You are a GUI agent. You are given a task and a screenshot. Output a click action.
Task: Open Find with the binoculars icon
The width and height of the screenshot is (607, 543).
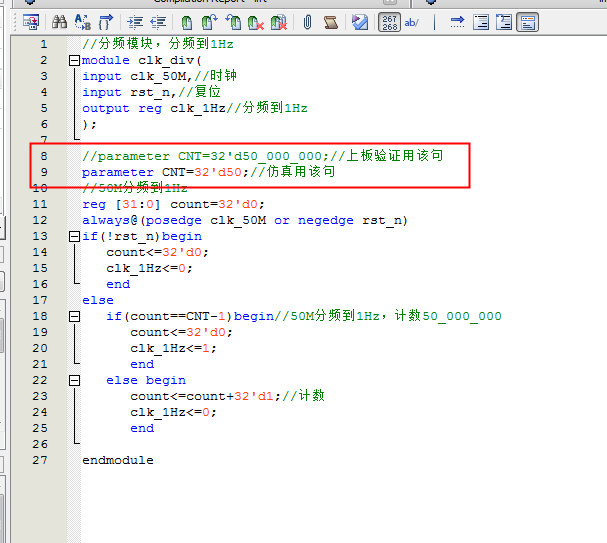click(59, 22)
